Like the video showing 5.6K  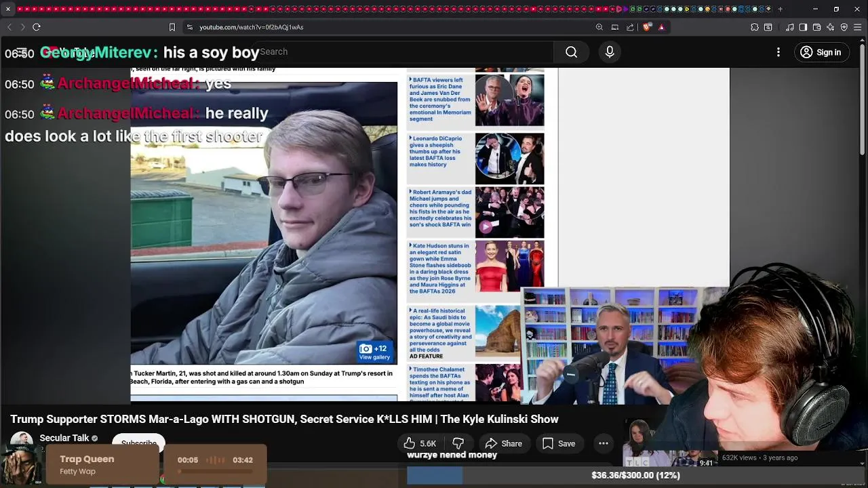pyautogui.click(x=420, y=443)
